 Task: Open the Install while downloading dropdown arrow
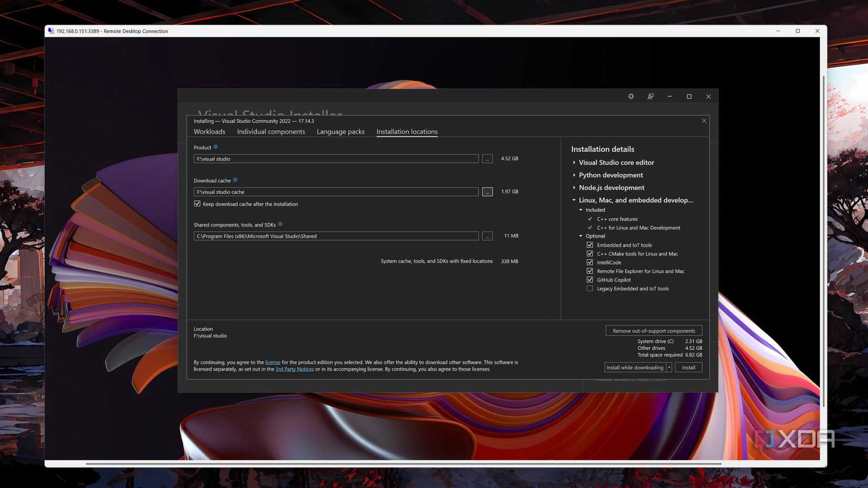coord(669,367)
